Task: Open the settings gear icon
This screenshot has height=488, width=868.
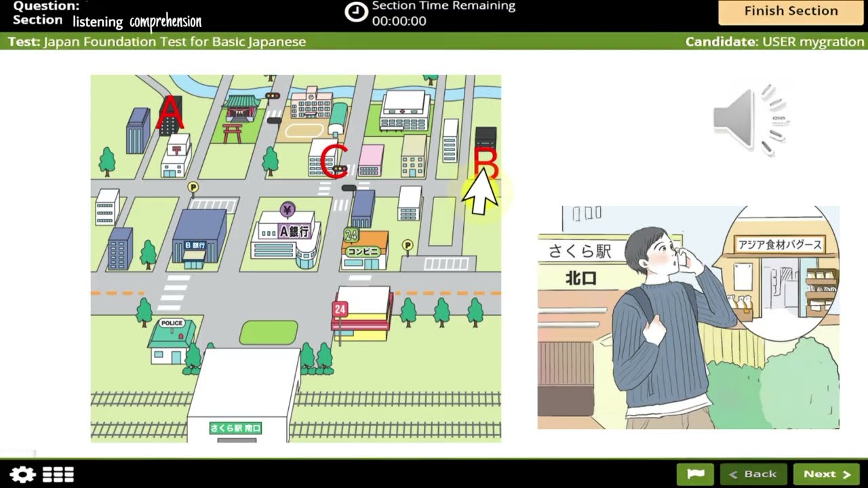Action: [22, 474]
